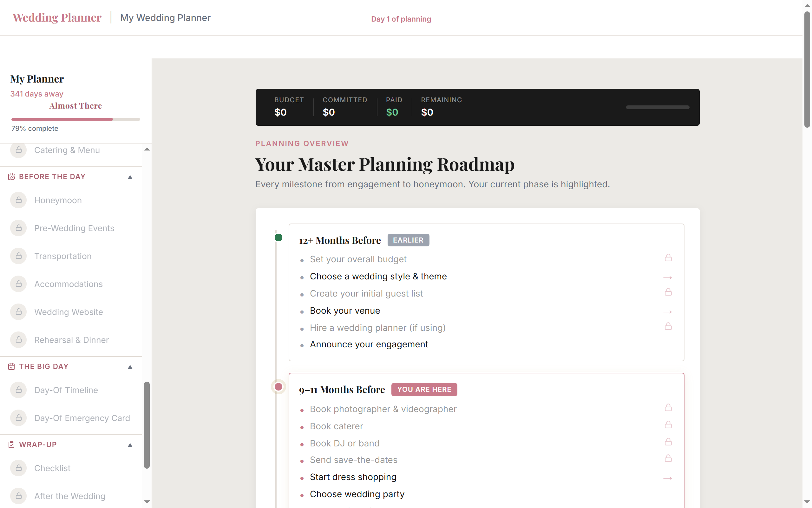Open the Checklist page
The image size is (812, 508).
click(x=71, y=468)
